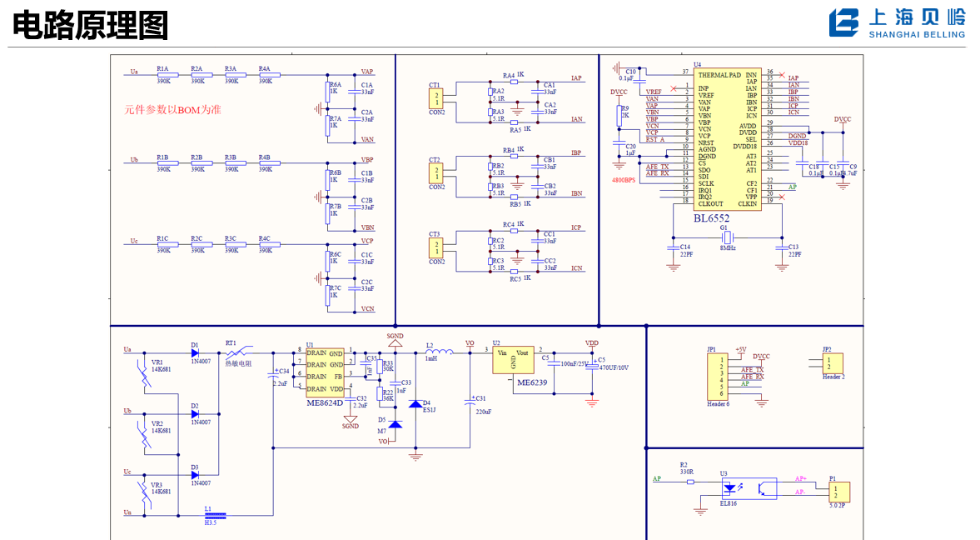The width and height of the screenshot is (980, 540).
Task: Select the red note "元件参数以BOM为准"
Action: tap(172, 110)
